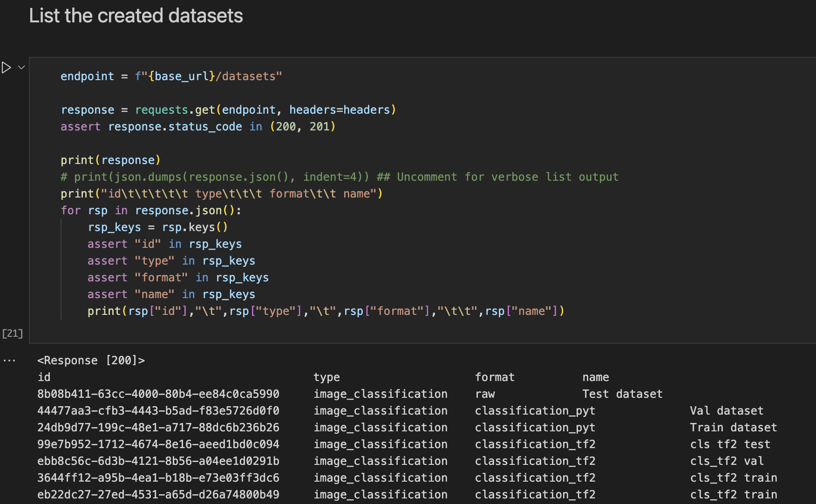Click the 'id' column header in output

click(44, 377)
